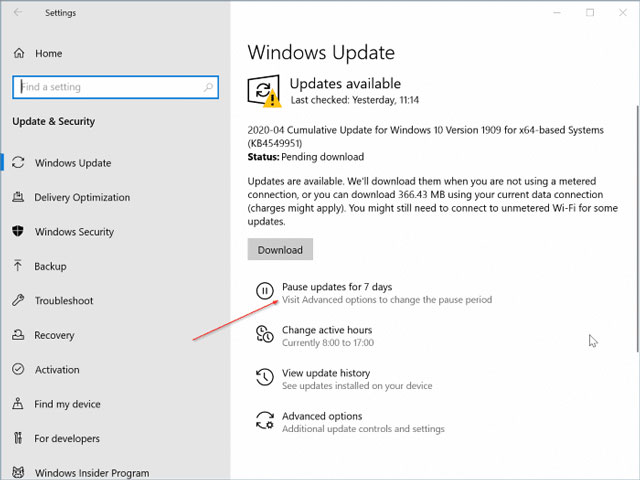Open Delivery Optimization section
Screen dimensions: 640x480
(x=82, y=197)
